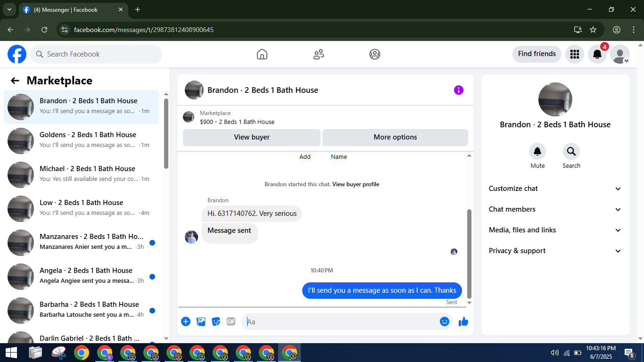The width and height of the screenshot is (644, 362).
Task: Open the account profile avatar menu
Action: 620,54
